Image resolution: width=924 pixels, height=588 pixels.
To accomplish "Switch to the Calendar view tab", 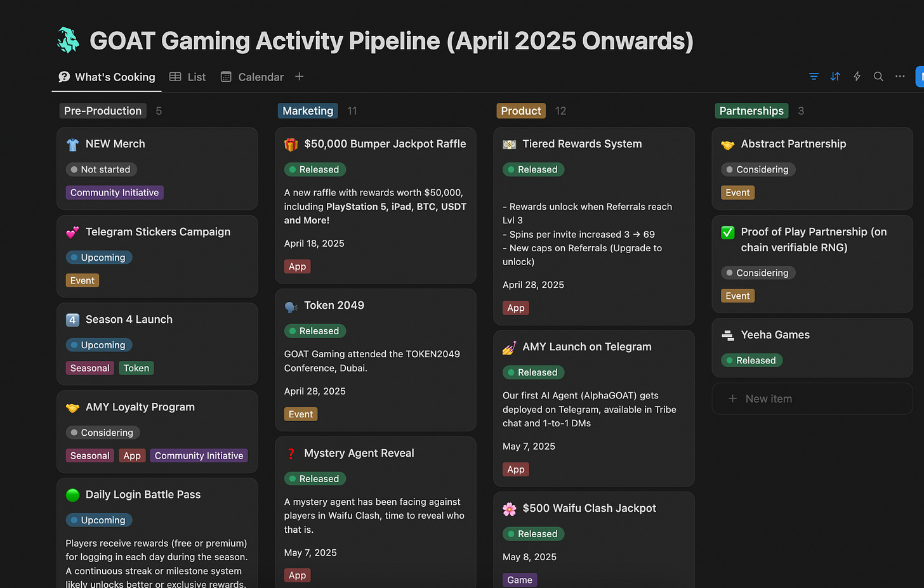I will tap(252, 77).
